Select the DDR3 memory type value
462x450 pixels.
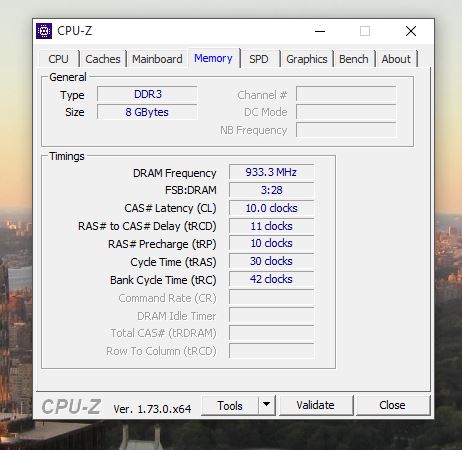click(147, 94)
